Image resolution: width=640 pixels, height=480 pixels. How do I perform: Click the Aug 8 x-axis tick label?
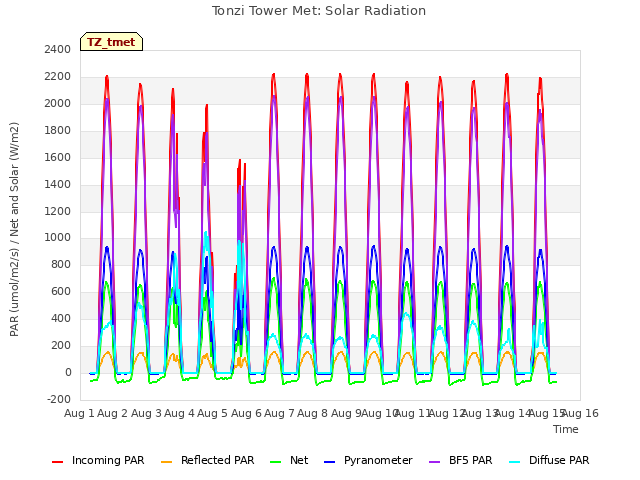pyautogui.click(x=313, y=413)
